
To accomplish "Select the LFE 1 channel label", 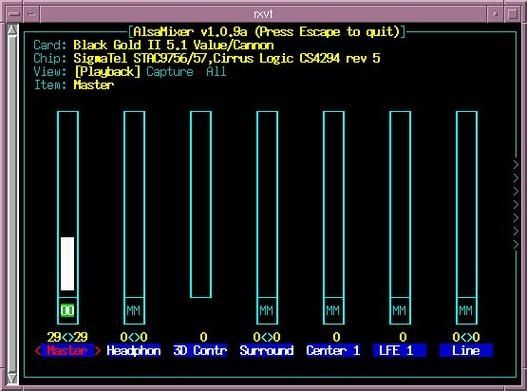I will pos(400,351).
